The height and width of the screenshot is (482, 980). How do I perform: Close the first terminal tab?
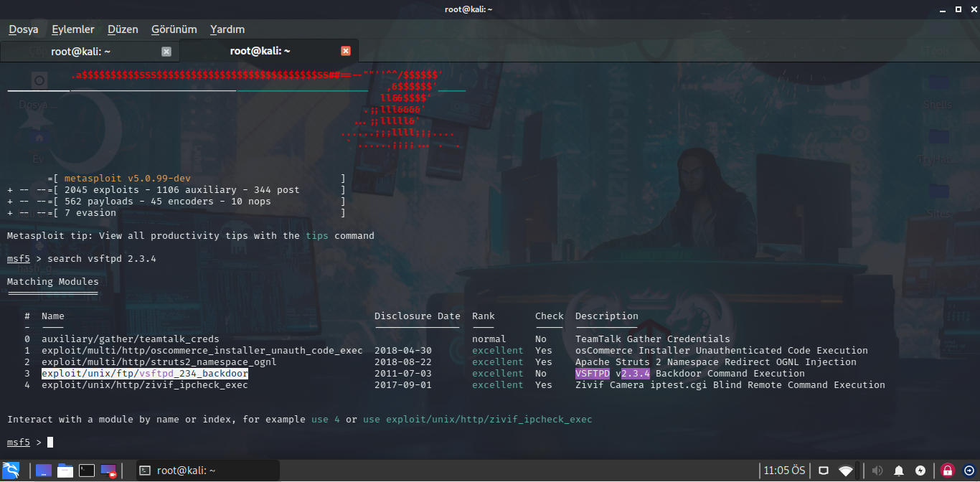(166, 52)
